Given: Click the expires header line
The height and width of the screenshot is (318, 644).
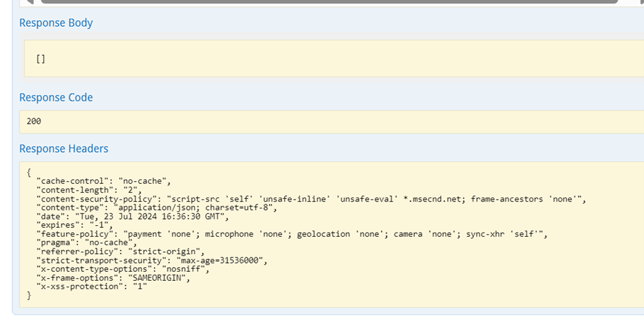Looking at the screenshot, I should (x=74, y=225).
